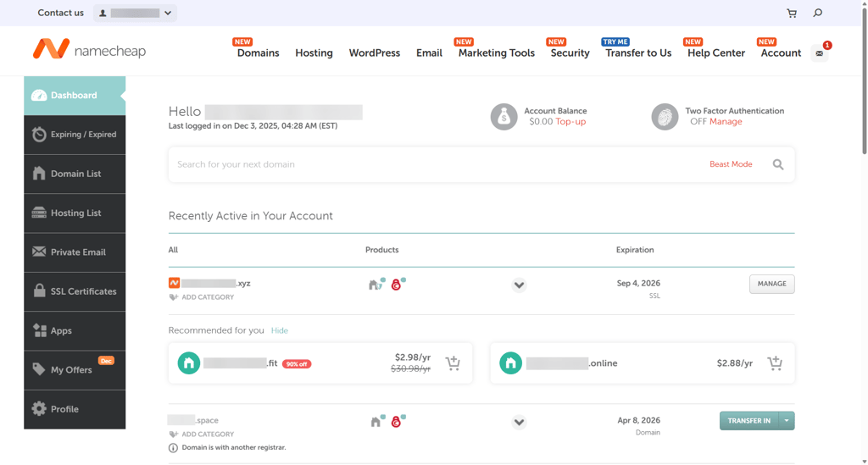Viewport: 868px width, 465px height.
Task: Click the Namecheap logo
Action: click(89, 50)
